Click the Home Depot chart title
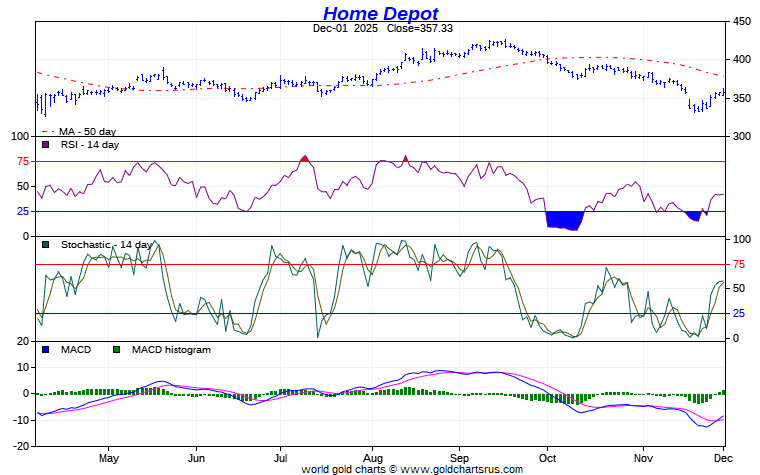Screen dimensions: 760x475 click(x=380, y=13)
